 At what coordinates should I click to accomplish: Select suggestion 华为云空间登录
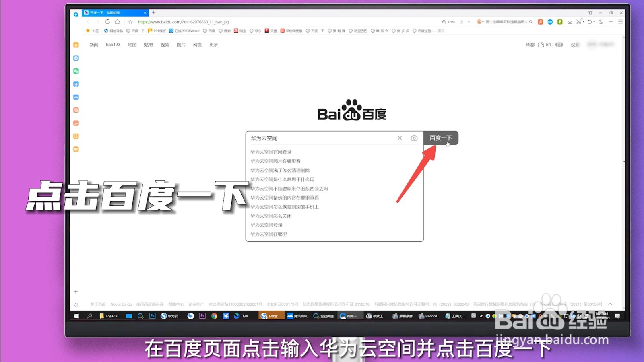[266, 225]
